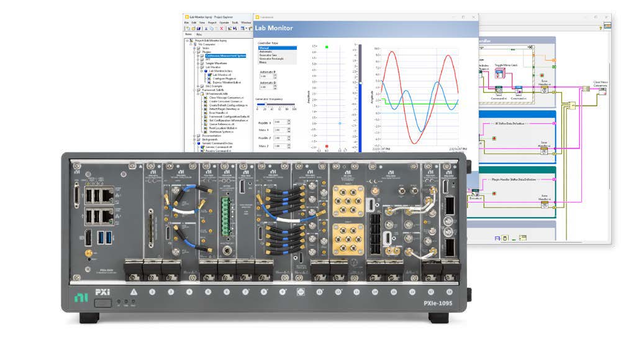Collapse the Plugins folder

point(194,52)
